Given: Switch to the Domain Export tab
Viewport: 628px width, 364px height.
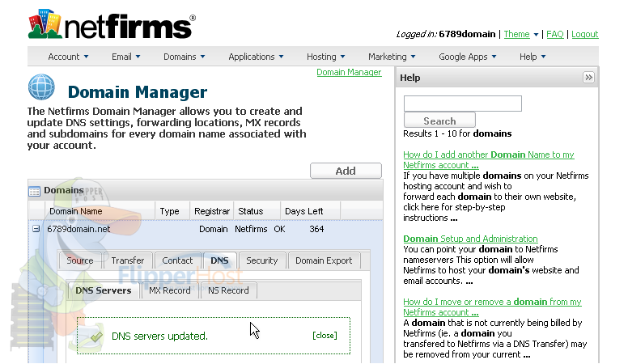Looking at the screenshot, I should point(324,260).
